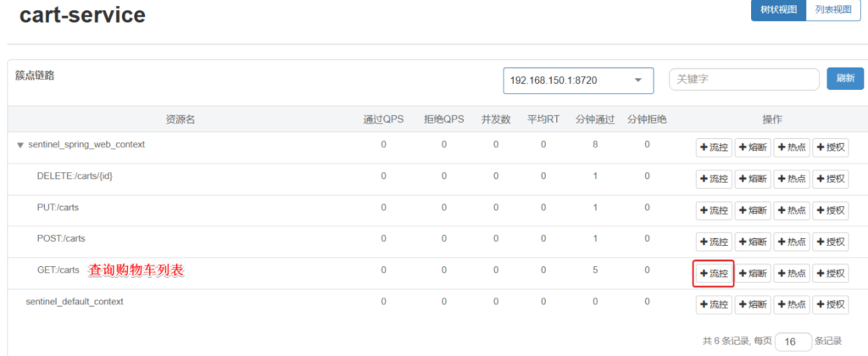Click 熔断 button for PUT:/carts row
Image resolution: width=868 pixels, height=356 pixels.
click(753, 210)
